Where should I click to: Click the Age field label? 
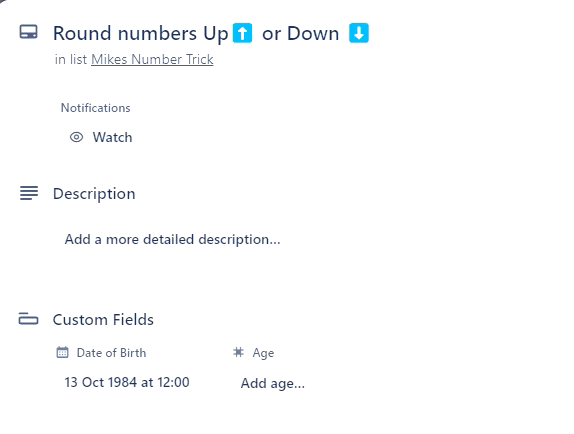(x=263, y=353)
